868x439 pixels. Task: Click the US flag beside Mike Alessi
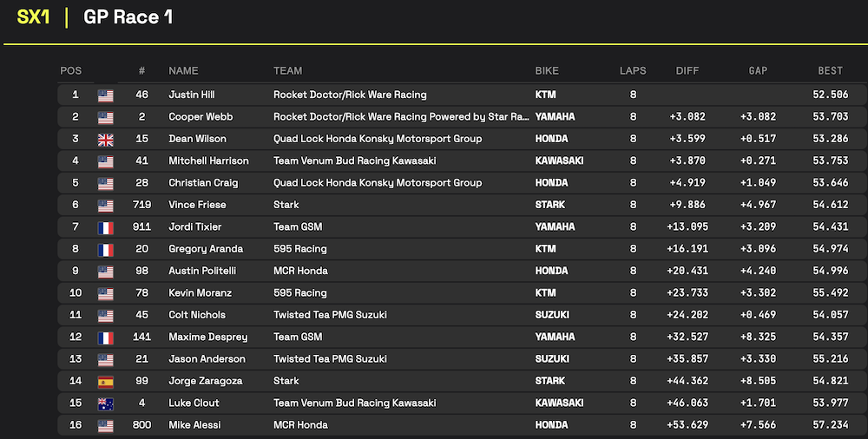[x=105, y=426]
